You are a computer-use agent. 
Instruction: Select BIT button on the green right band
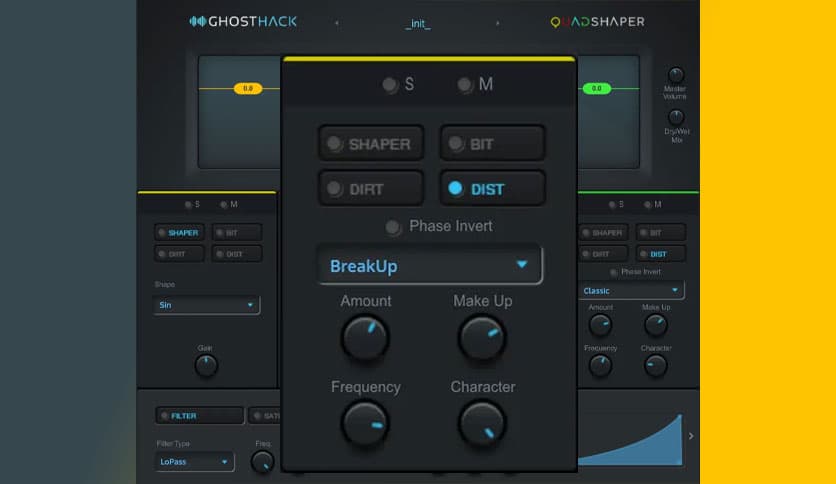(661, 233)
